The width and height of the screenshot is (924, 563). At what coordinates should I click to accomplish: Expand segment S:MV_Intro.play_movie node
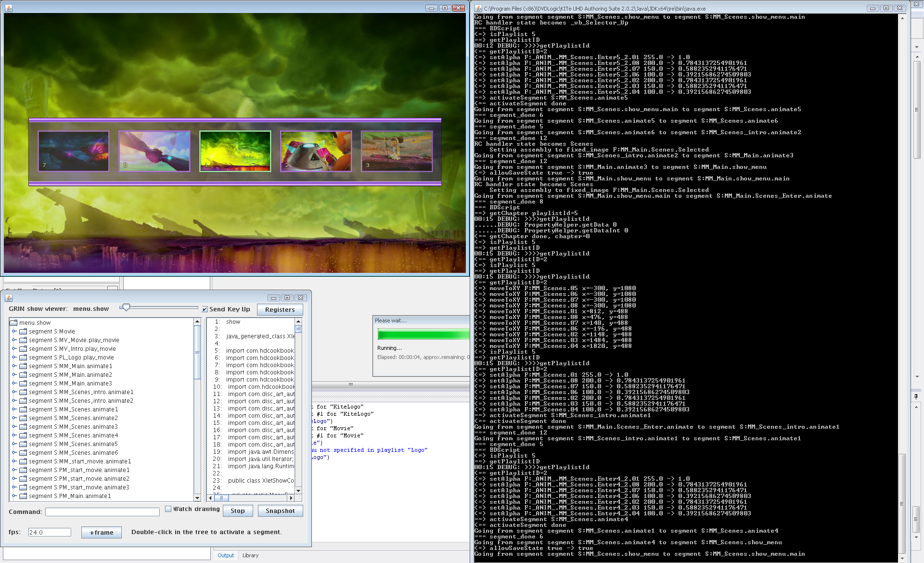click(x=14, y=349)
